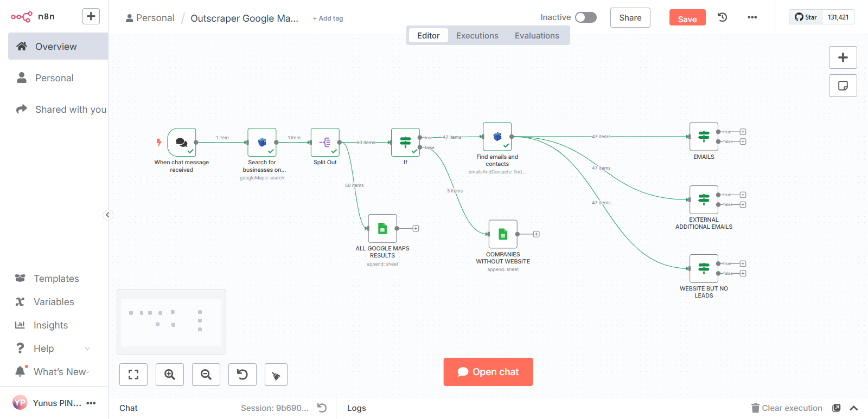
Task: Open the Chat panel header
Action: [129, 408]
